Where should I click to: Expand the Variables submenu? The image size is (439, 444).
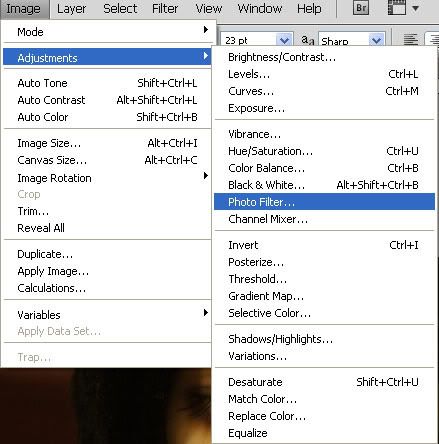pos(107,314)
